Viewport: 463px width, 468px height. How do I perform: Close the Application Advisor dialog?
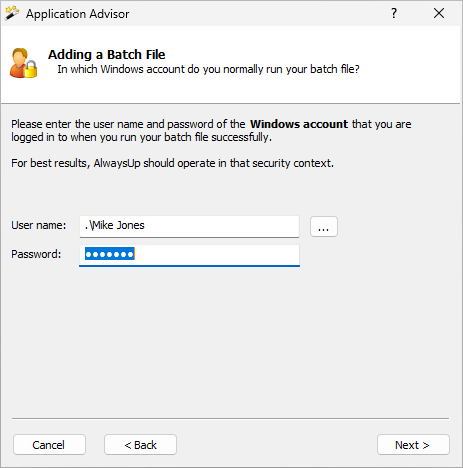439,13
